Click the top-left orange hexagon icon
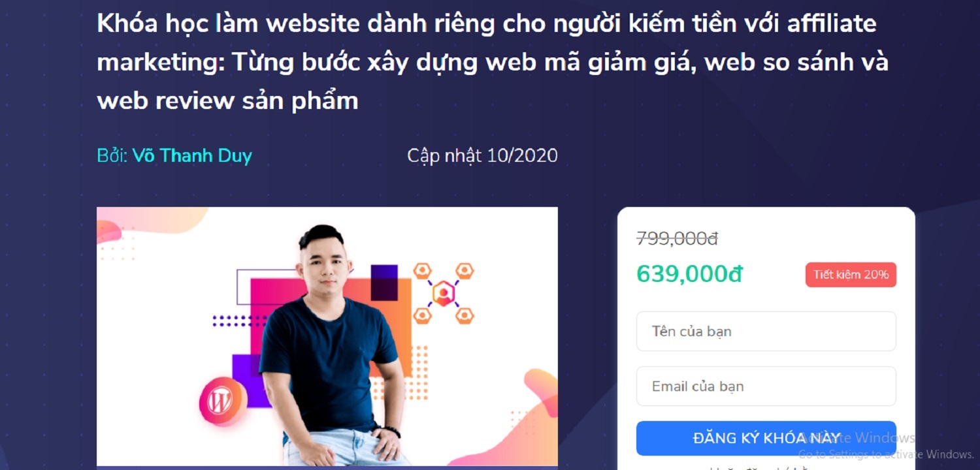The width and height of the screenshot is (980, 470). pyautogui.click(x=423, y=271)
